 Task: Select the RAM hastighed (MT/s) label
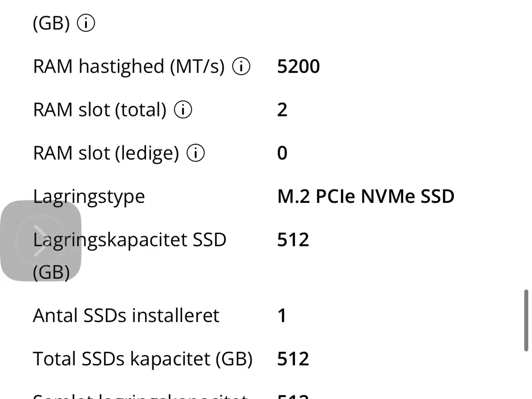(x=128, y=66)
